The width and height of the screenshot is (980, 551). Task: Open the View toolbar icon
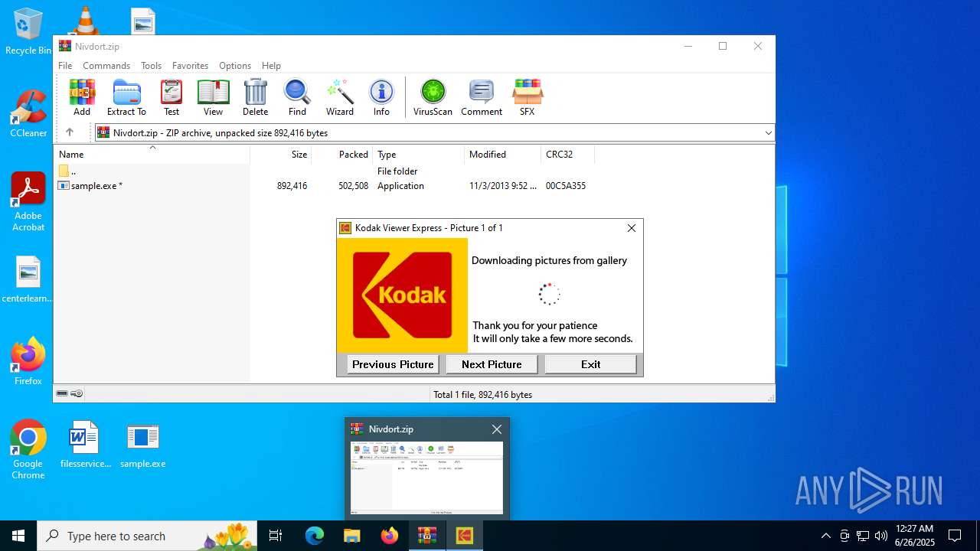(x=213, y=97)
